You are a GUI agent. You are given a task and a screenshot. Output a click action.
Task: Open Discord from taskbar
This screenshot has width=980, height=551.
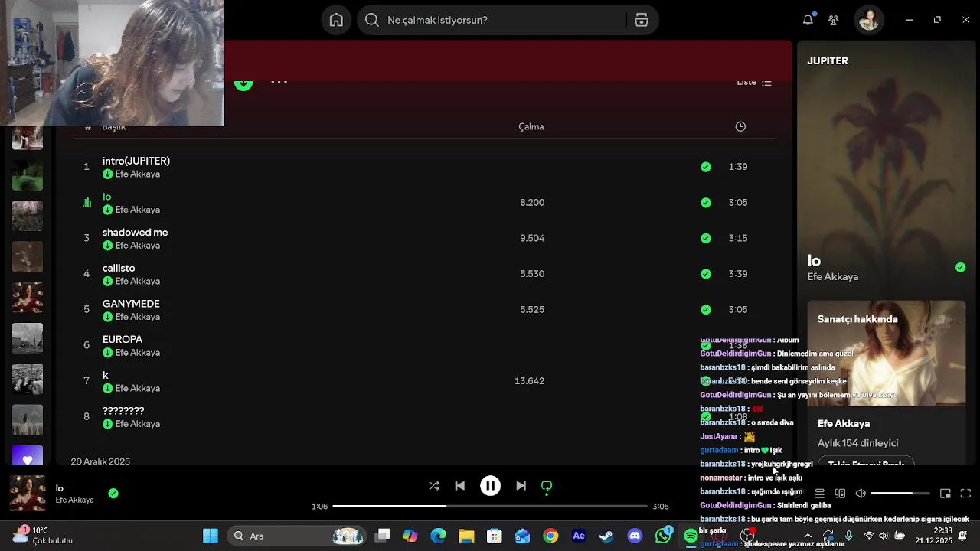(635, 536)
